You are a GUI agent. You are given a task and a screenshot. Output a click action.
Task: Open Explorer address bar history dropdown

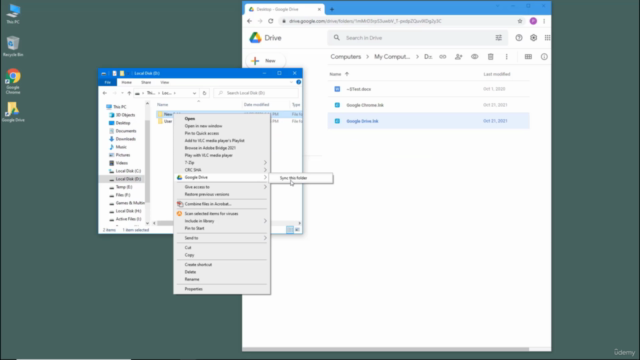194,93
